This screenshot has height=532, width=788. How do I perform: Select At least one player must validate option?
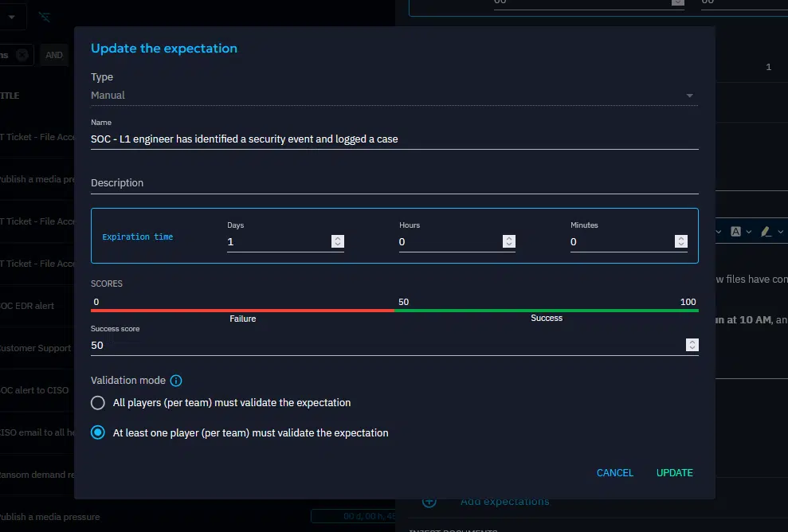98,433
